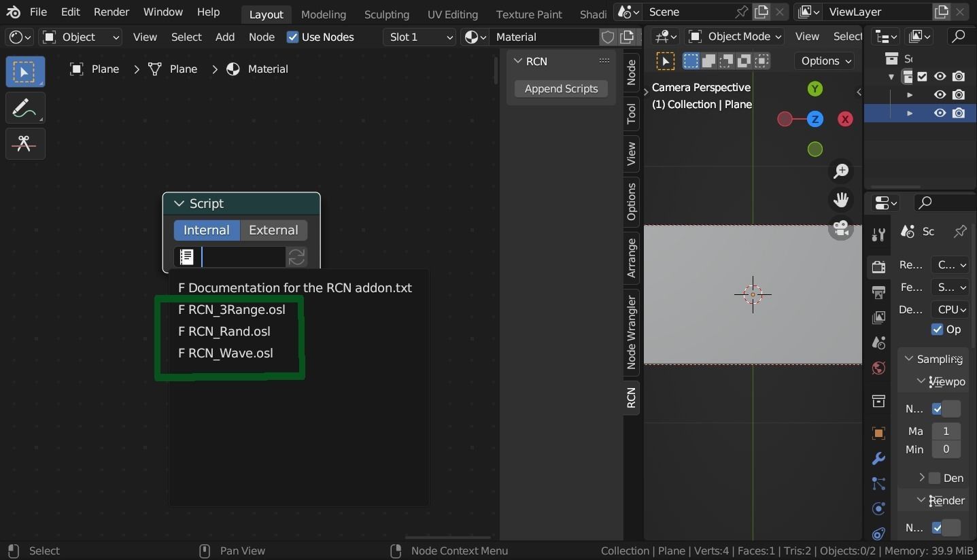The image size is (977, 560).
Task: Open the device CPU dropdown
Action: [950, 309]
